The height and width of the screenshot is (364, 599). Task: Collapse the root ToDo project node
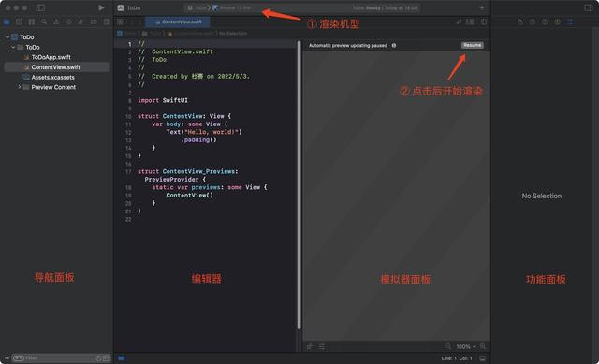point(7,37)
